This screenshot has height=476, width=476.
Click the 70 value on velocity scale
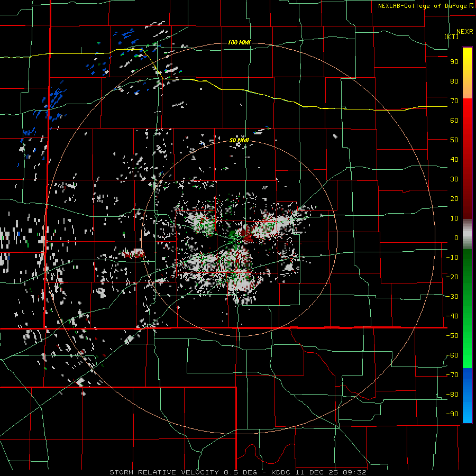click(x=454, y=101)
